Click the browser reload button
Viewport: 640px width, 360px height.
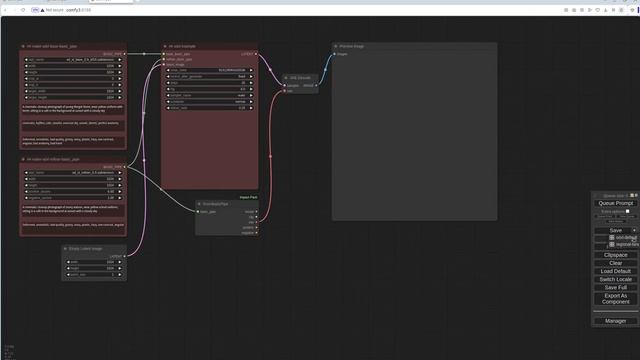coord(23,10)
